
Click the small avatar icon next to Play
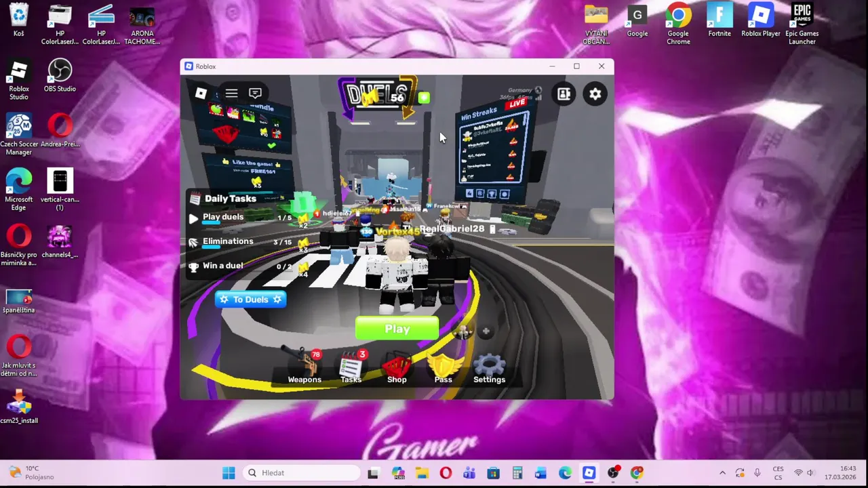(x=463, y=331)
